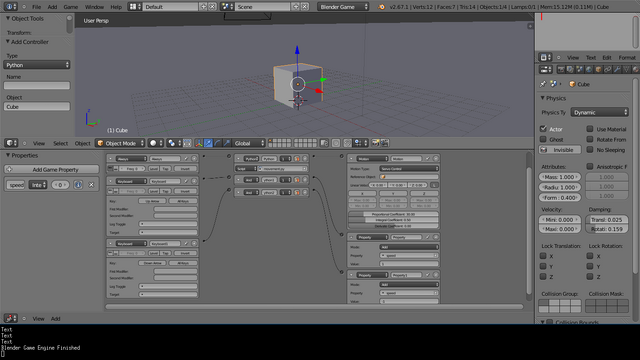Open the Modifiers wrench tab

(617, 69)
